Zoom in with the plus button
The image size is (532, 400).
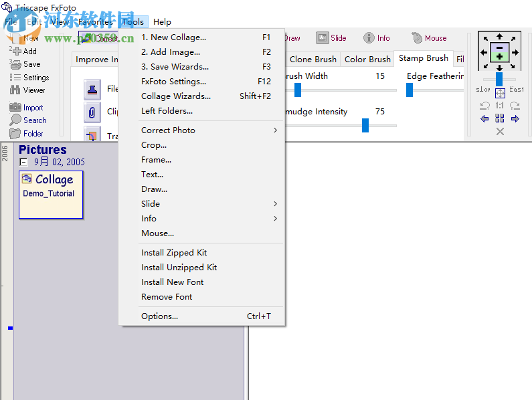coord(499,57)
